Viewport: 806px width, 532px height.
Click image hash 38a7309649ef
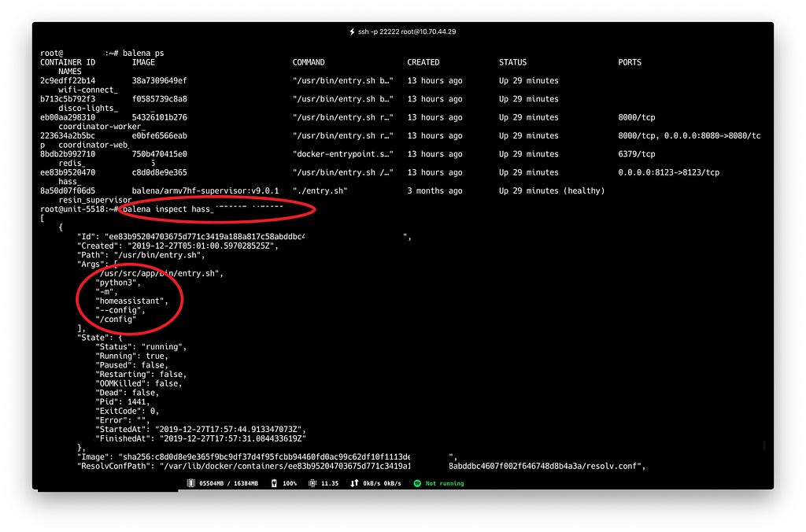click(x=159, y=81)
